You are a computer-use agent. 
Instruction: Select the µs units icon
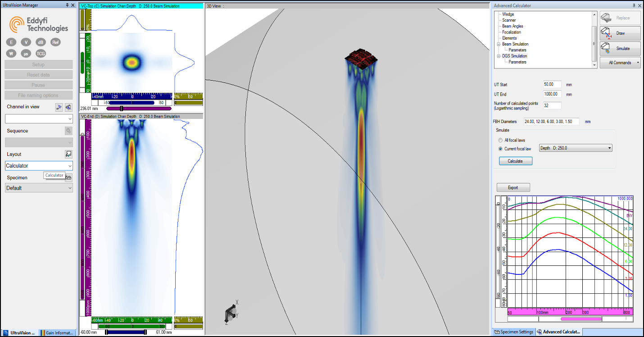26,53
